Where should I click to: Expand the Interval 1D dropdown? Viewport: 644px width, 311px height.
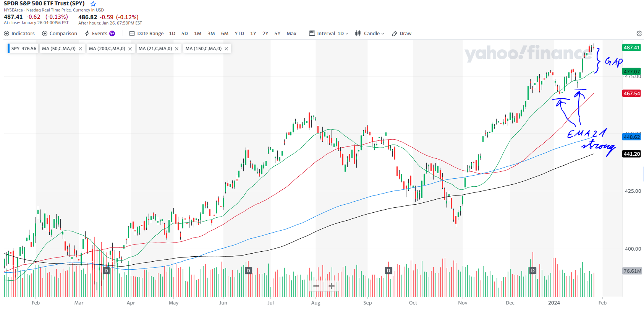tap(328, 34)
